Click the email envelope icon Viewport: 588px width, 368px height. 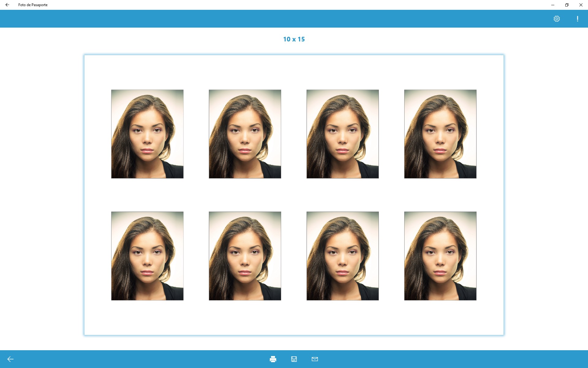pos(315,359)
